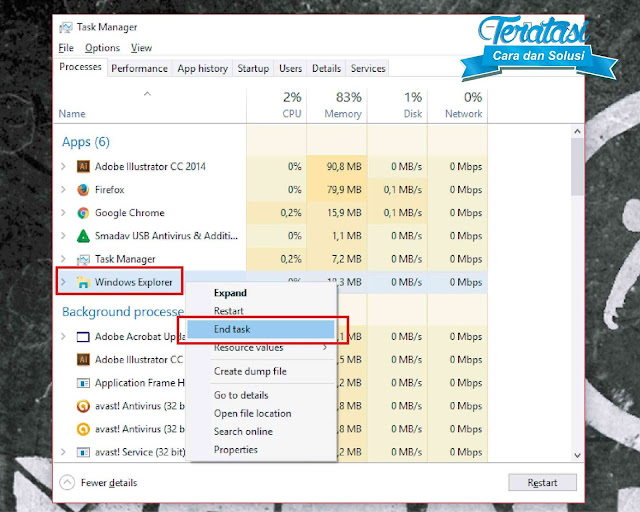Viewport: 640px width, 512px height.
Task: Expand the Google Chrome process group
Action: tap(63, 213)
